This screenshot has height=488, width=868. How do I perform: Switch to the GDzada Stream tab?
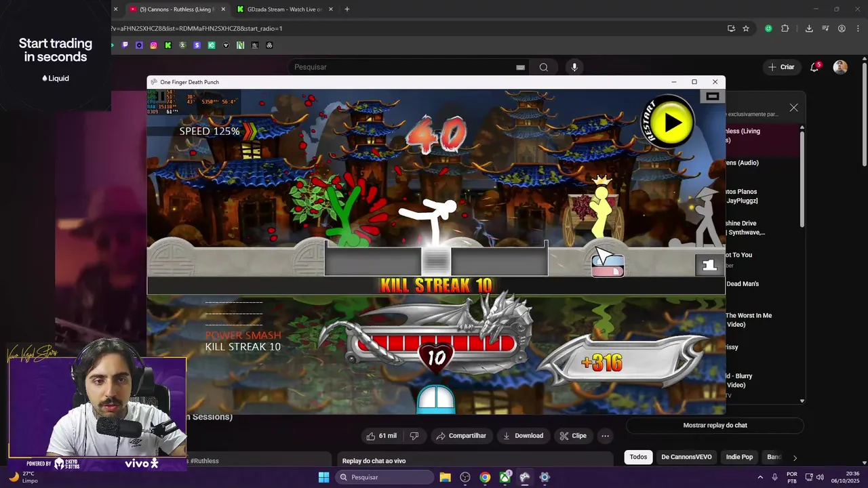pos(285,9)
